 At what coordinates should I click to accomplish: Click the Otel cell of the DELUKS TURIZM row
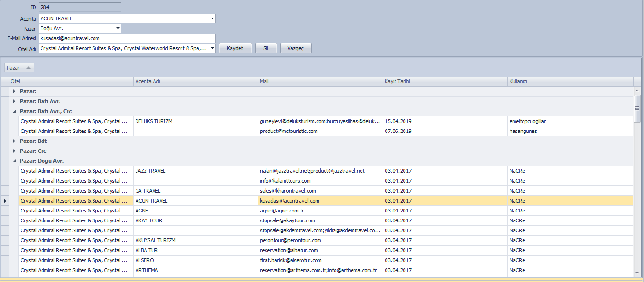point(76,121)
